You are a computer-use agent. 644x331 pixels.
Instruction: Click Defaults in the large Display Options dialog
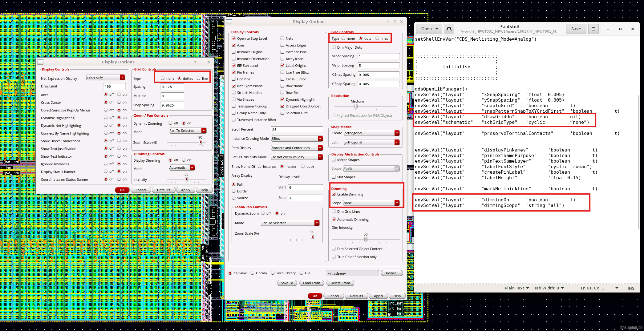356,296
